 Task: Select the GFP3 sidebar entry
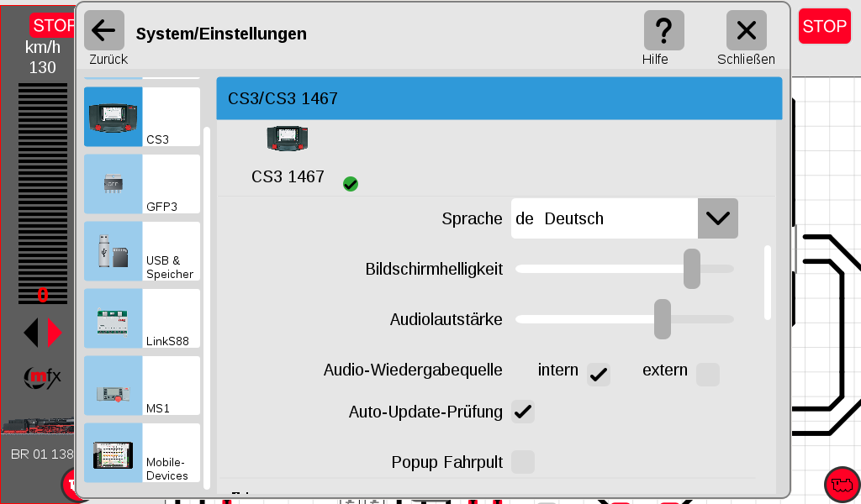click(141, 184)
